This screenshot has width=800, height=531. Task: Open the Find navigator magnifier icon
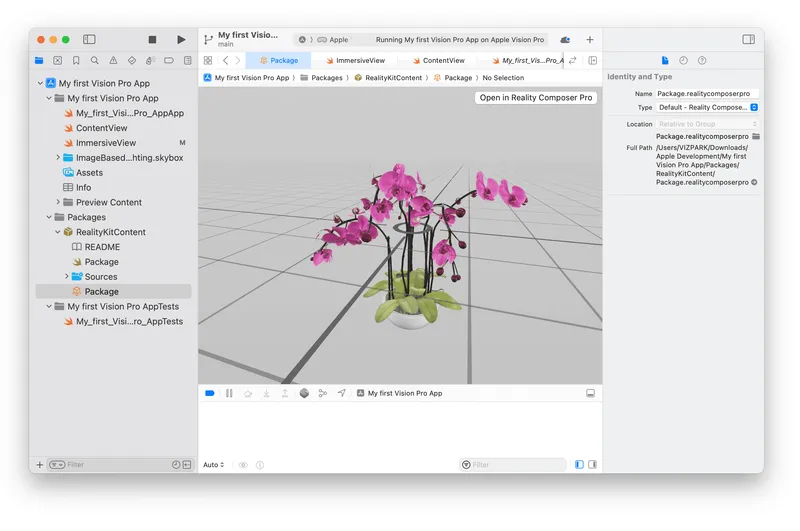click(94, 61)
